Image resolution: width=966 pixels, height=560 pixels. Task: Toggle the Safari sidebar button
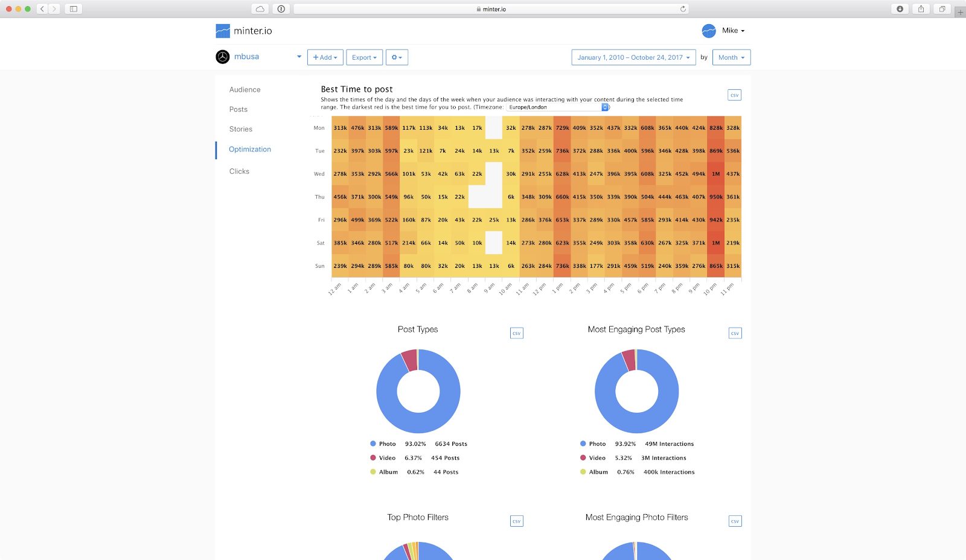coord(73,9)
